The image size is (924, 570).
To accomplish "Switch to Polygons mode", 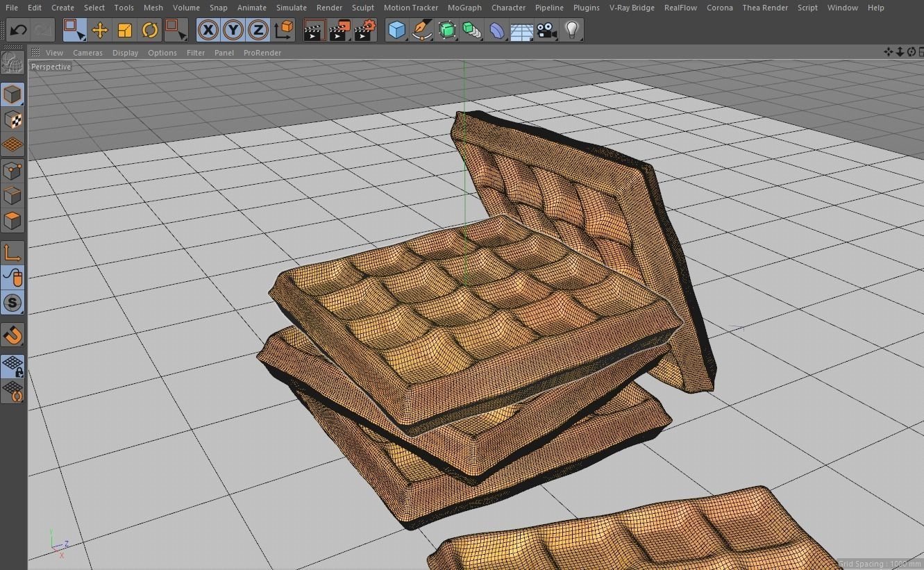I will 12,221.
